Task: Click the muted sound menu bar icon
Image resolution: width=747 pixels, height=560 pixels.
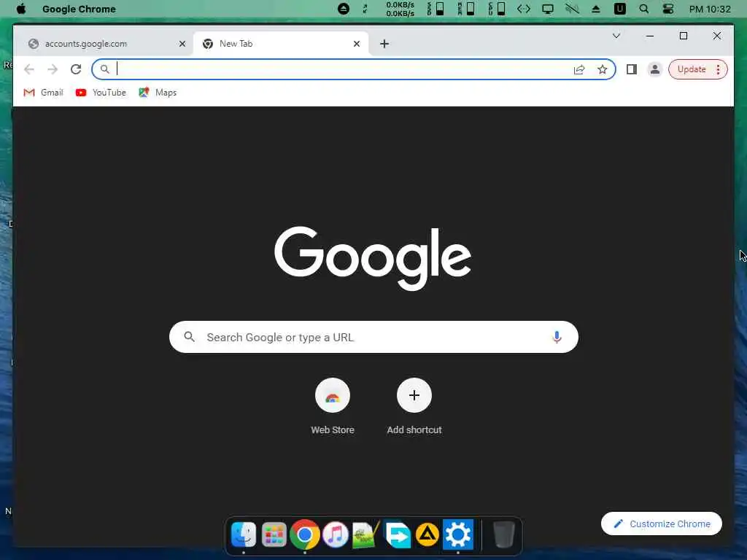Action: point(572,9)
